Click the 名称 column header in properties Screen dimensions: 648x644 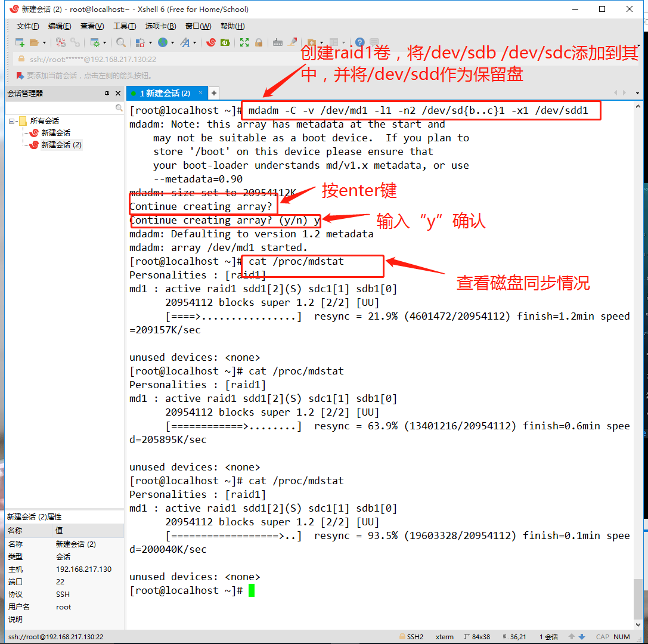tap(29, 530)
